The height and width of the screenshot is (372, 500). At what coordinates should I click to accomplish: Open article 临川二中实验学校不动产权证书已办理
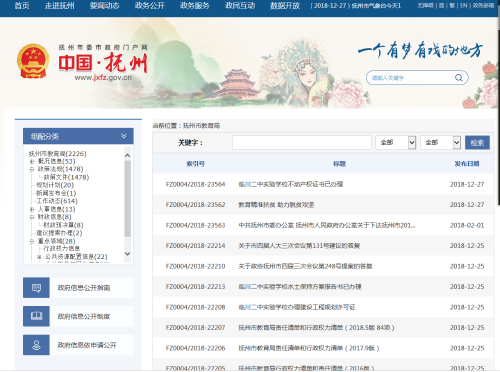291,184
